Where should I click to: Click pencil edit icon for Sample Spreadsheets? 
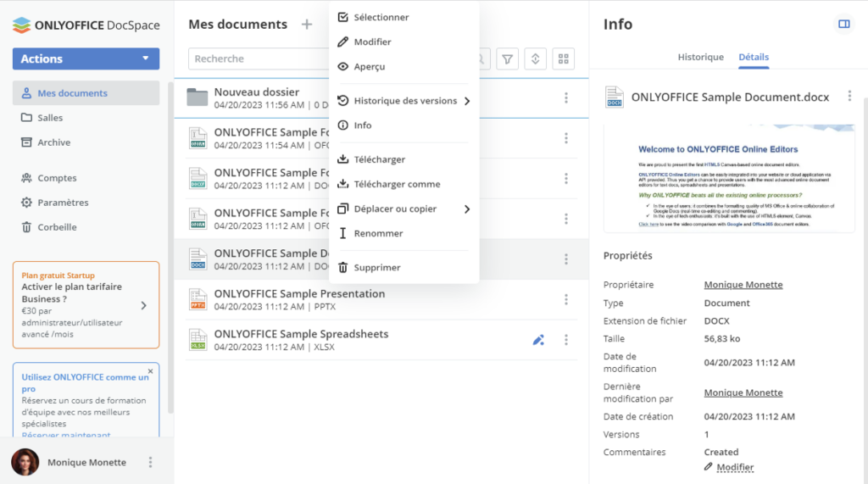[x=538, y=340]
